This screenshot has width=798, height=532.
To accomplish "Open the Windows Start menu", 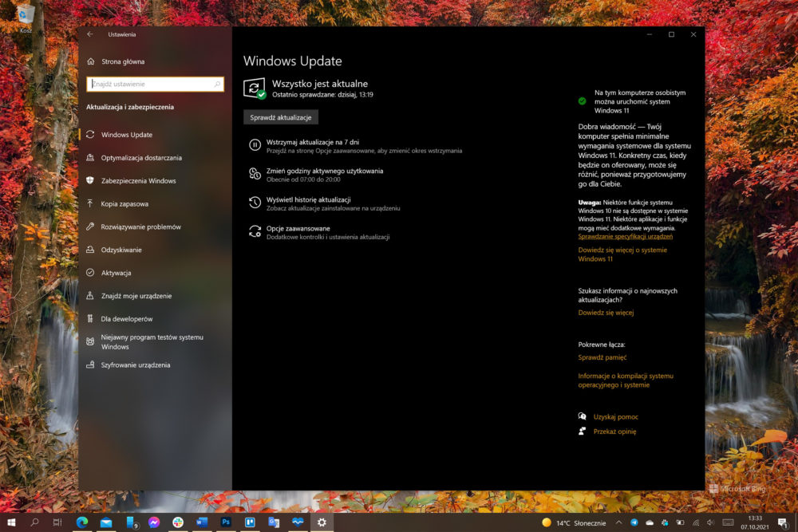I will point(11,522).
